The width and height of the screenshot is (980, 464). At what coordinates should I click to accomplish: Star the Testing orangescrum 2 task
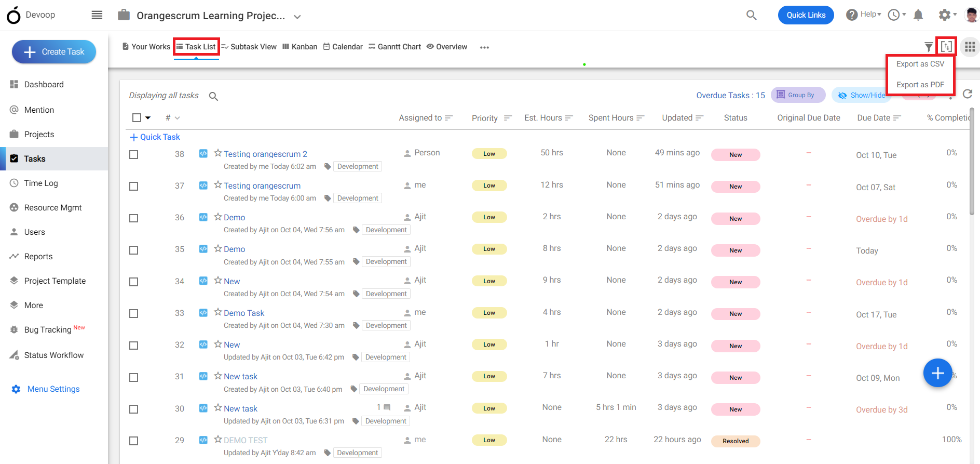click(218, 153)
